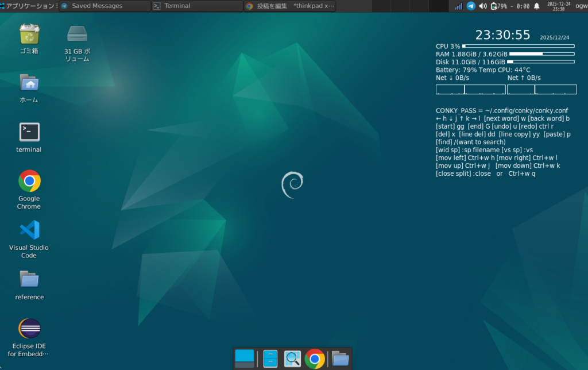Open the Eclipse IDE desktop shortcut
The height and width of the screenshot is (370, 588).
point(29,329)
